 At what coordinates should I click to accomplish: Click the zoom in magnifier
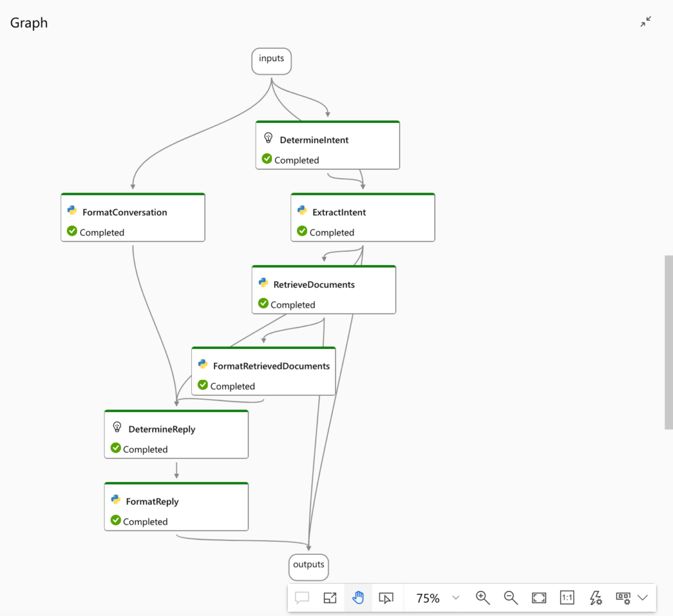pyautogui.click(x=482, y=598)
